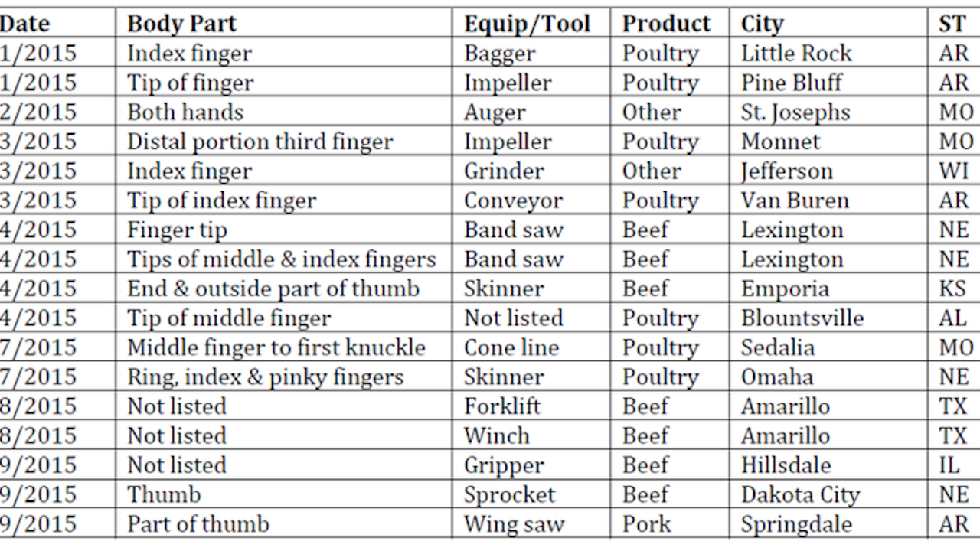Image resolution: width=980 pixels, height=551 pixels.
Task: Select the Forklift equipment cell
Action: click(502, 406)
